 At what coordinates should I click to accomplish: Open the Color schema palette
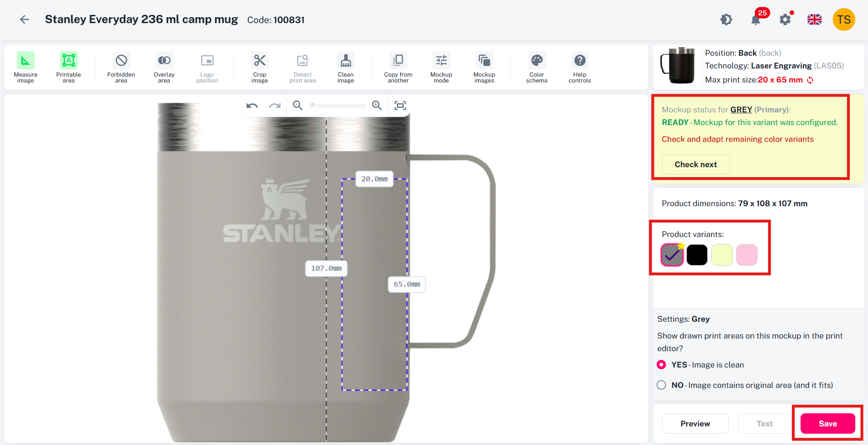click(x=537, y=68)
